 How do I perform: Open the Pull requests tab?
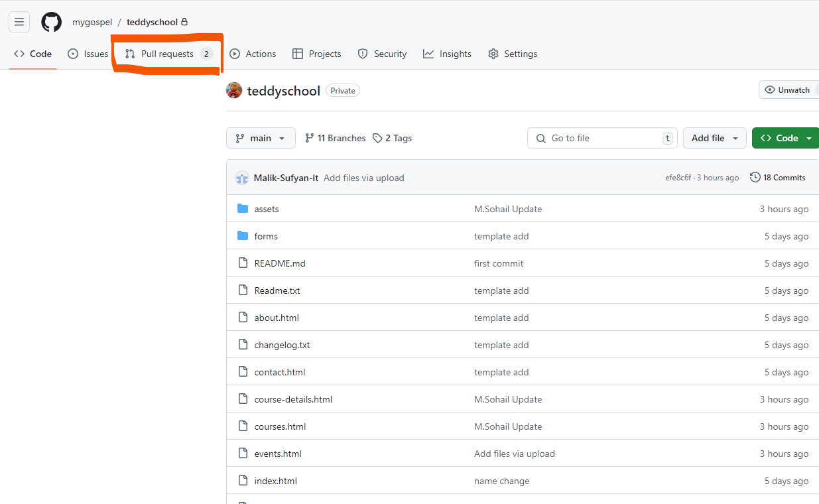(168, 54)
